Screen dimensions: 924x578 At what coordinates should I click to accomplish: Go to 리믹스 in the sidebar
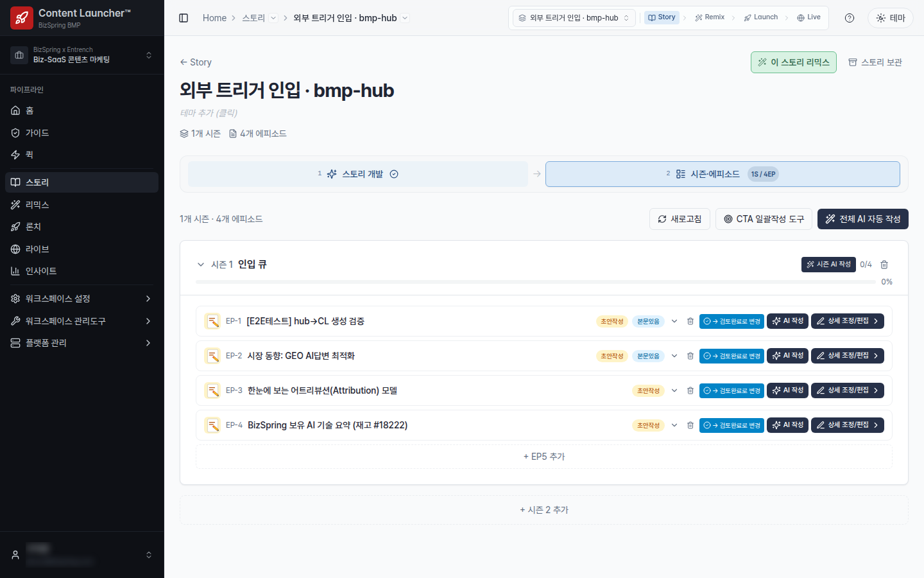pos(81,205)
